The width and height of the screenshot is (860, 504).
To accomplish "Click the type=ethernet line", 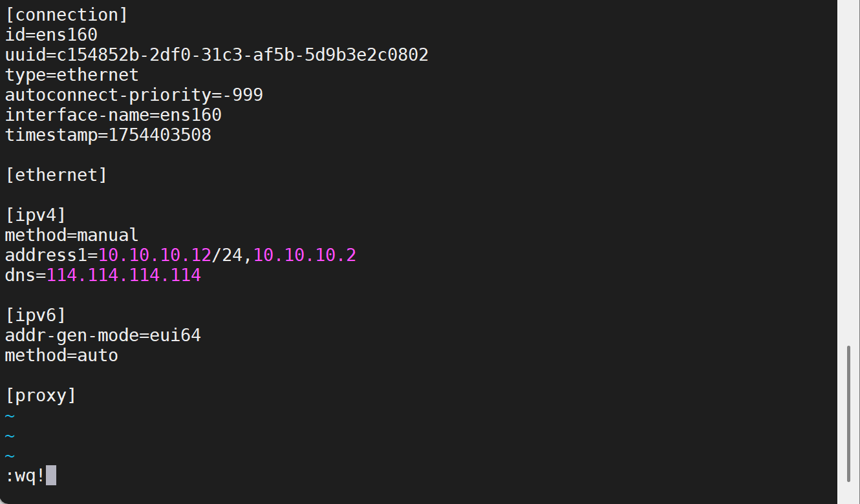I will pyautogui.click(x=72, y=75).
